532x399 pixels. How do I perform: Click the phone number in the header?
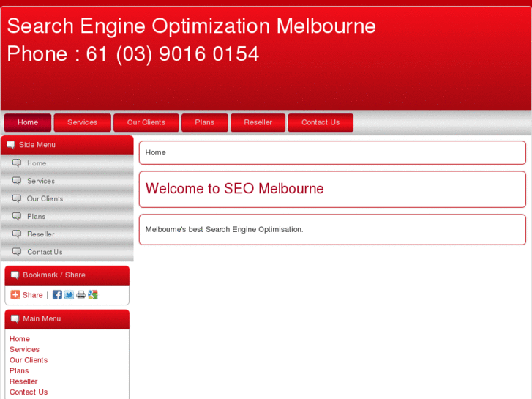click(173, 54)
